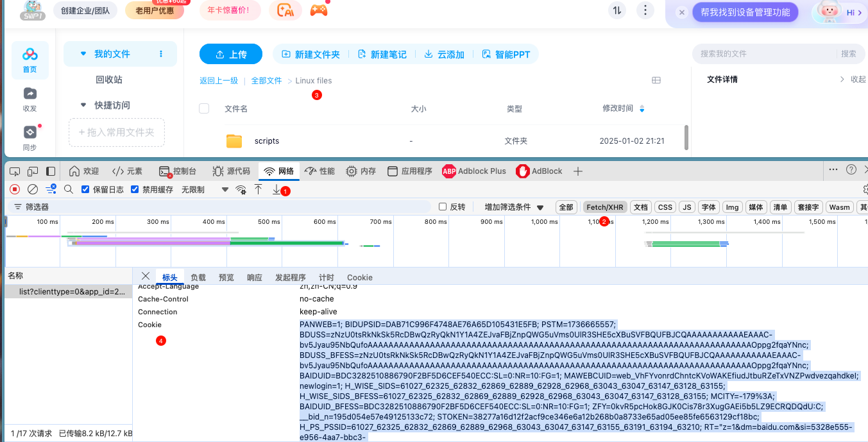The width and height of the screenshot is (868, 442).
Task: Disable the 禁用缓存 checkbox
Action: (x=135, y=189)
